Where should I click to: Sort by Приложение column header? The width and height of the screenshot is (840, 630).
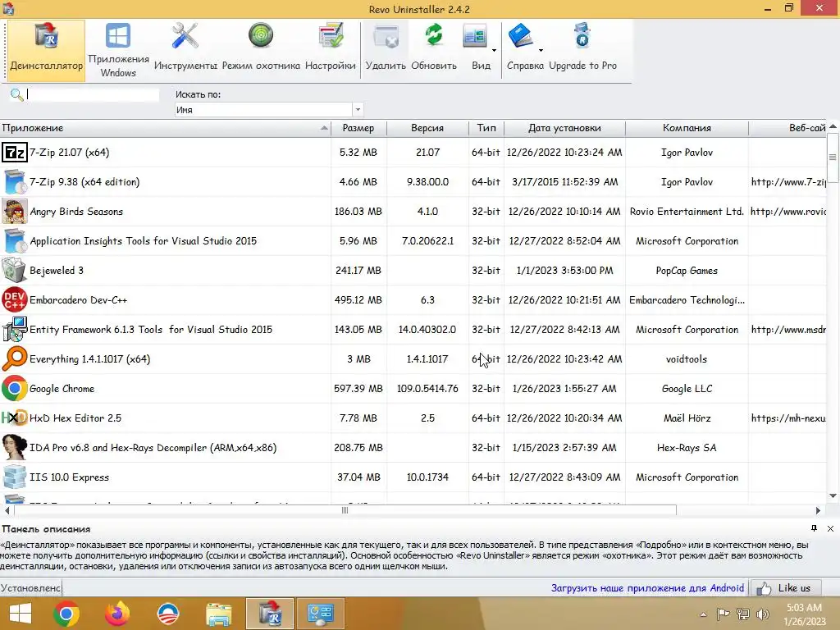(x=165, y=128)
